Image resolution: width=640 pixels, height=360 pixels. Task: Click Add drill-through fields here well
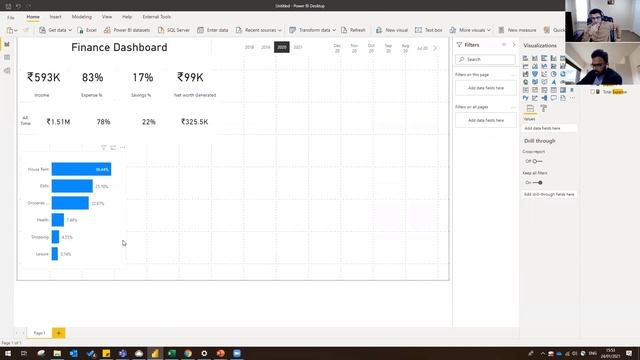click(x=549, y=194)
